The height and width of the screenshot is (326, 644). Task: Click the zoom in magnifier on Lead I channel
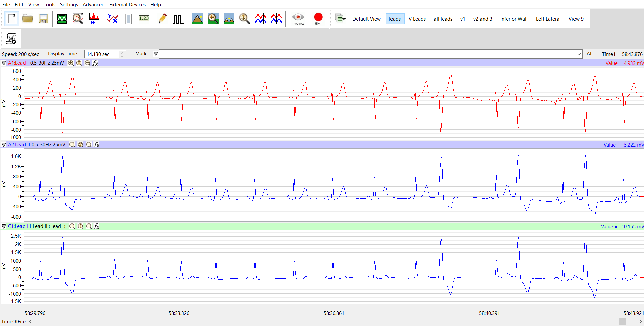[x=71, y=63]
